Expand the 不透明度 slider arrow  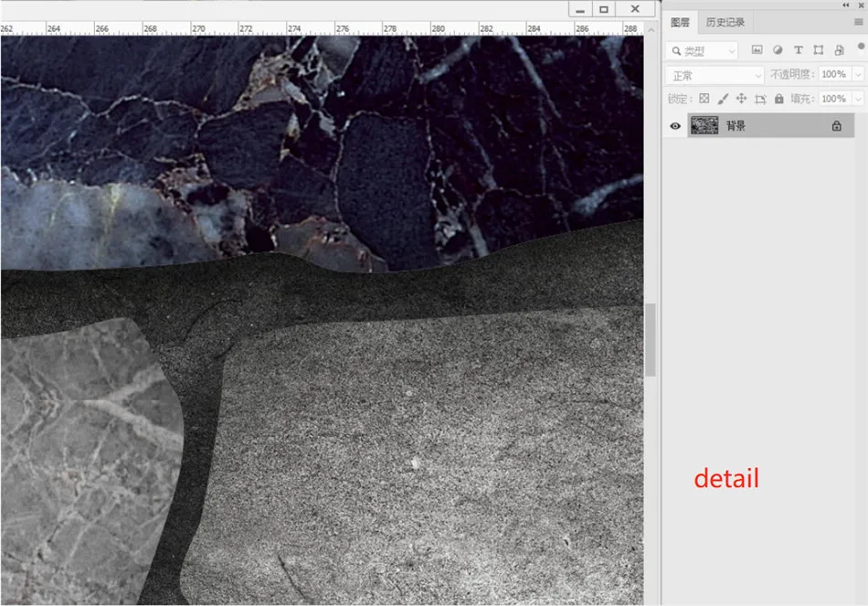[858, 74]
